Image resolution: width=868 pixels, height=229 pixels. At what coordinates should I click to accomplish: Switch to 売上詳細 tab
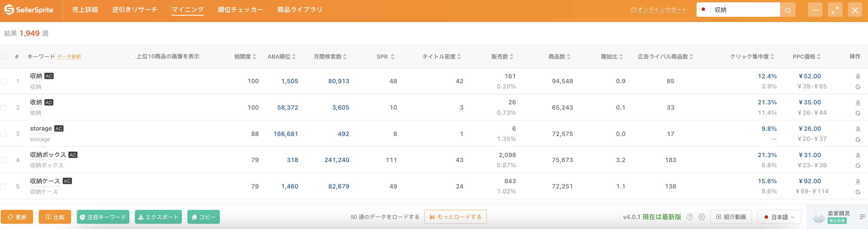point(85,10)
